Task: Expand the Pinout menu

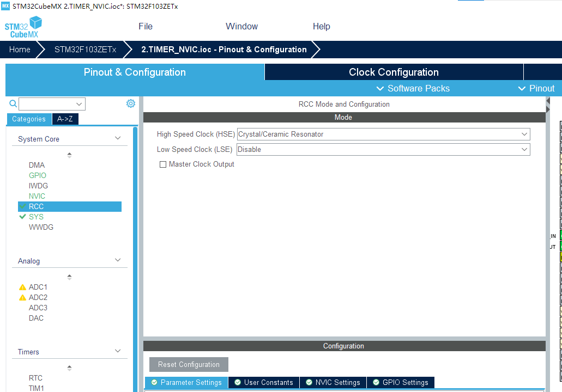Action: (536, 88)
